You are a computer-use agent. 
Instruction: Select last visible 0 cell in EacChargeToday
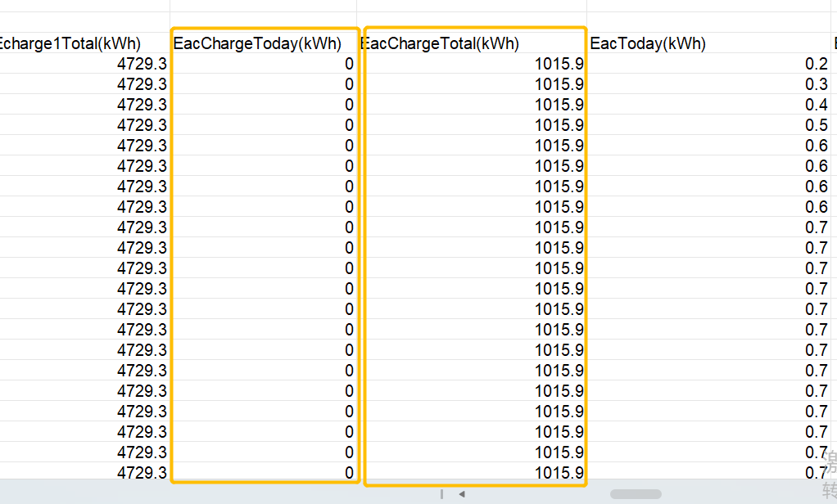coord(263,472)
